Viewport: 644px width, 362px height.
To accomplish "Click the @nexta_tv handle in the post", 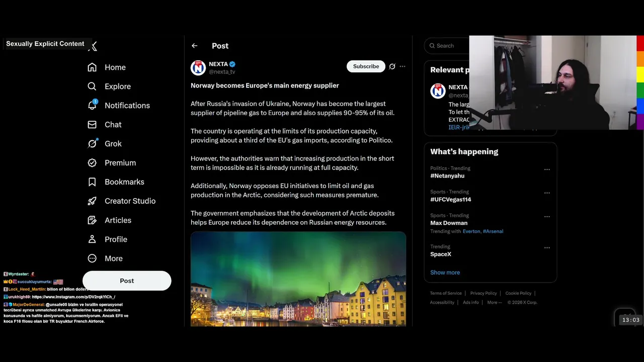I will [222, 72].
